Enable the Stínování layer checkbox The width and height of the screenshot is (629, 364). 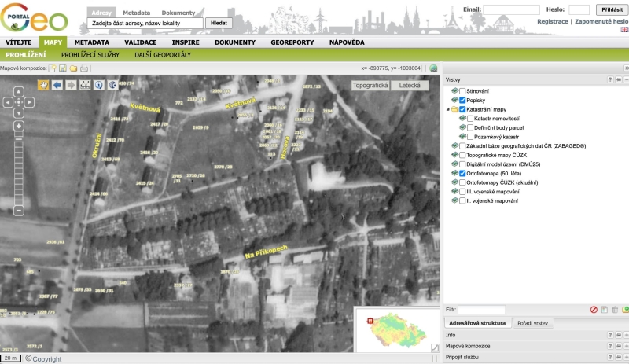tap(462, 91)
